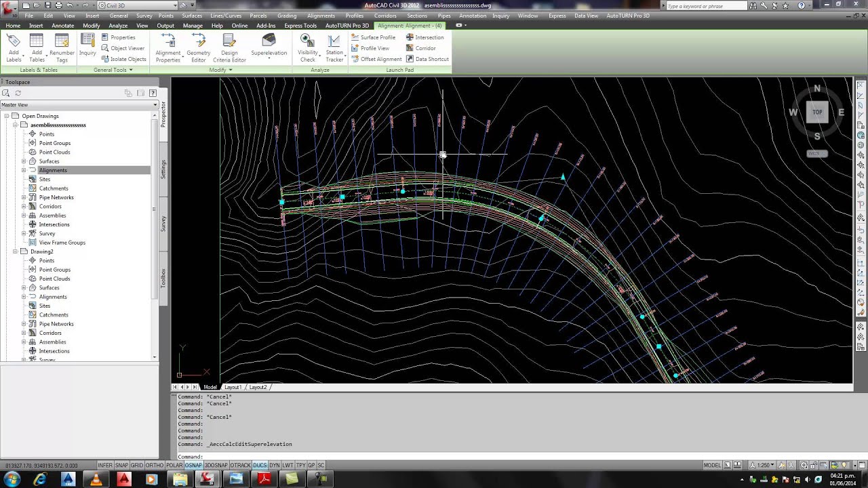Viewport: 868px width, 488px height.
Task: Click Intersection in Launch Pad
Action: (425, 37)
